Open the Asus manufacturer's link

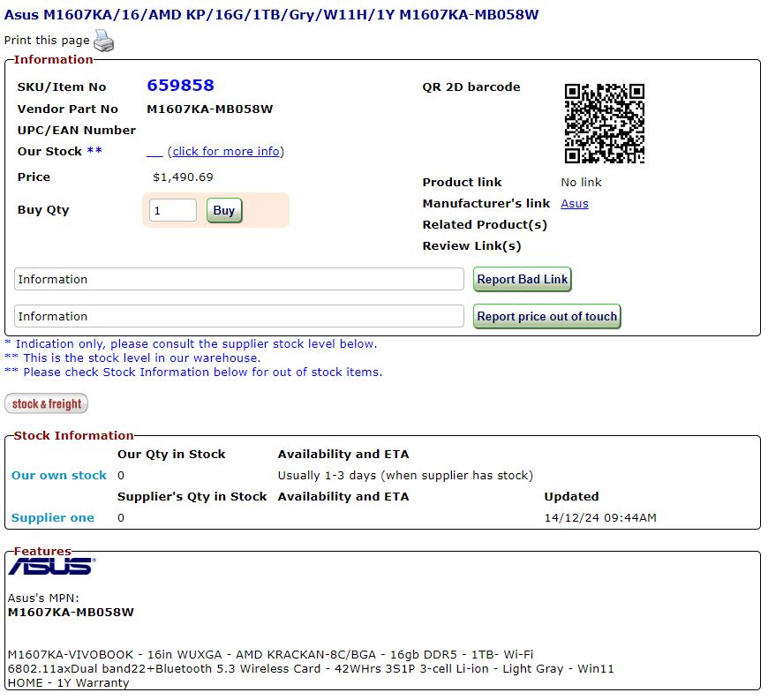coord(574,204)
